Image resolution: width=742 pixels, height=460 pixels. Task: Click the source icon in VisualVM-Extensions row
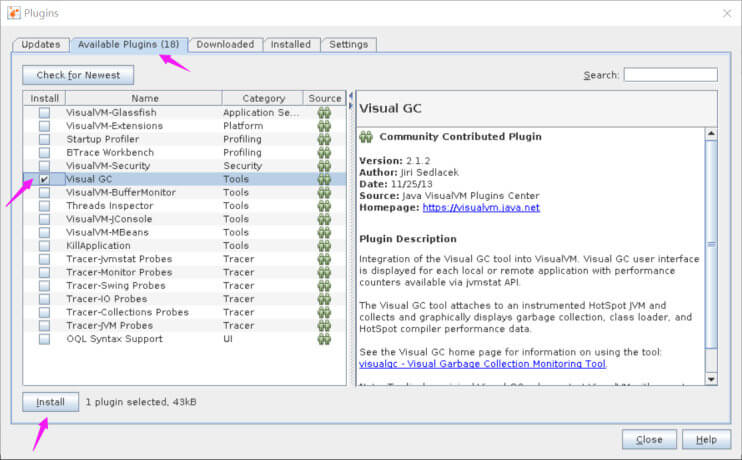[x=324, y=126]
